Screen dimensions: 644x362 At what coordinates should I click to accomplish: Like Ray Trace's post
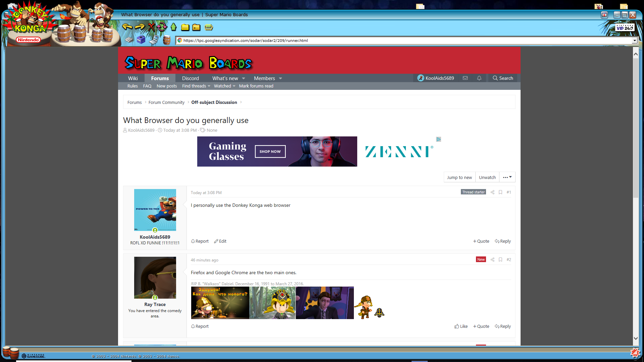pyautogui.click(x=461, y=326)
